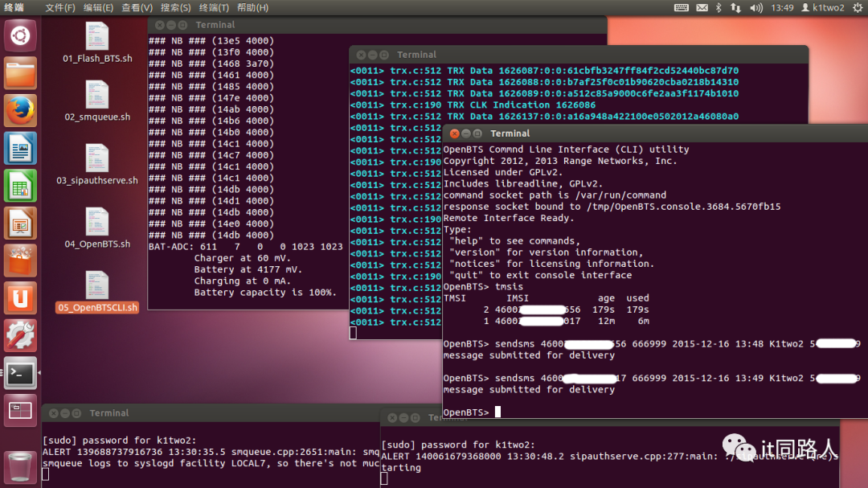Launch Firefox from the dock
This screenshot has width=868, height=488.
[20, 111]
